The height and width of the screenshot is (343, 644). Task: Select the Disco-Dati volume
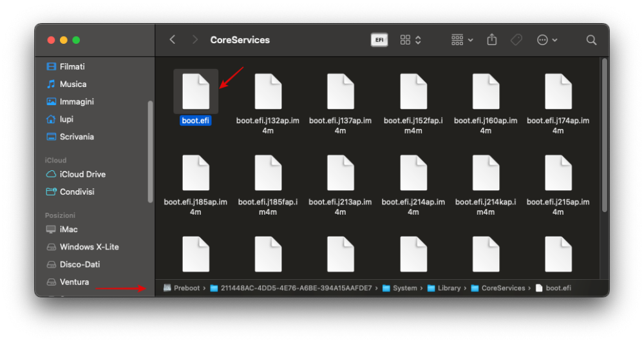coord(73,264)
